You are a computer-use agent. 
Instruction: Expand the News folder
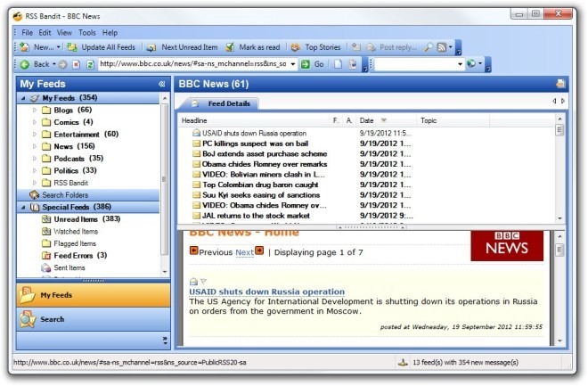35,146
